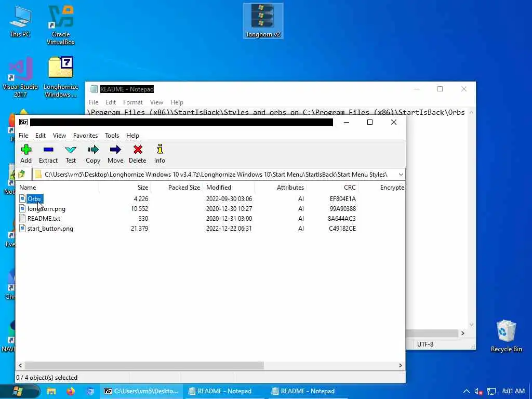Image resolution: width=532 pixels, height=399 pixels.
Task: Open the Info toolbar icon
Action: click(160, 149)
